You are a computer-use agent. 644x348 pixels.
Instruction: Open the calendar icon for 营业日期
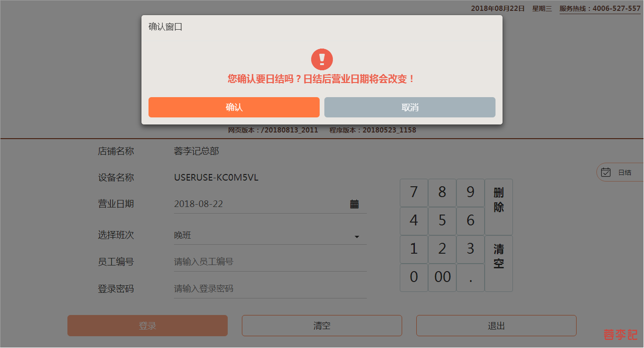[x=355, y=204]
